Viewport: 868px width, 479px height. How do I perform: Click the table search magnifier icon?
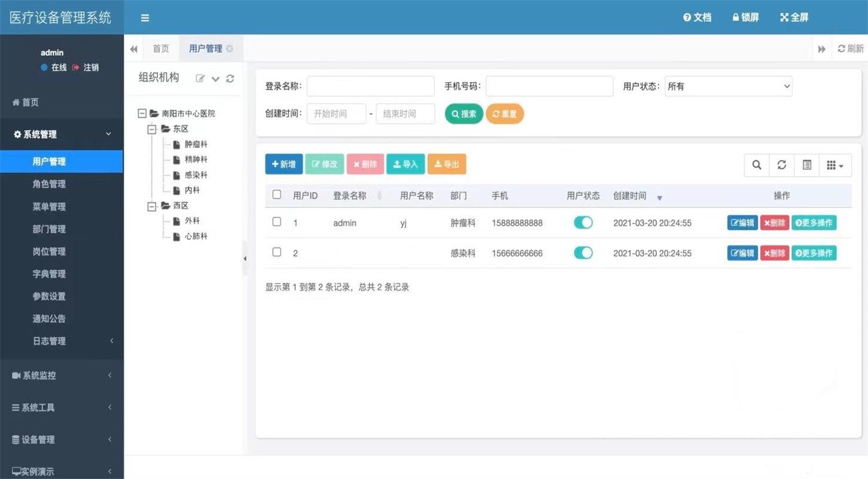757,165
